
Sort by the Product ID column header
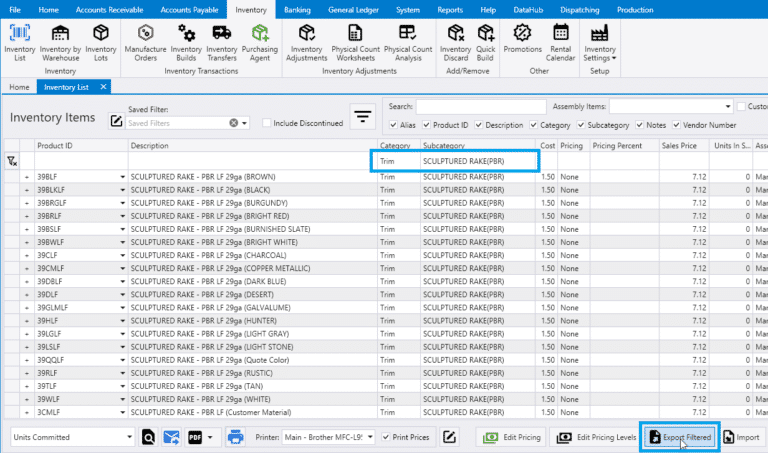point(81,145)
